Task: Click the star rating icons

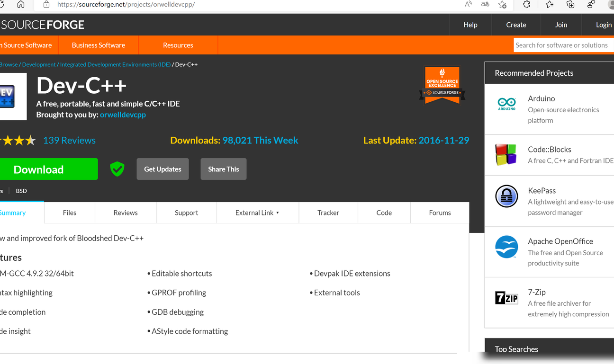Action: tap(18, 140)
